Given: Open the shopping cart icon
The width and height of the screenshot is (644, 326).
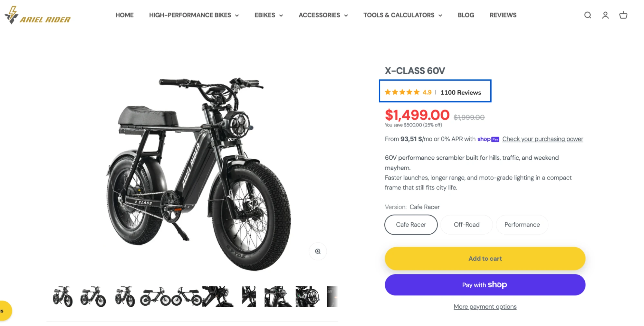Looking at the screenshot, I should pyautogui.click(x=623, y=15).
